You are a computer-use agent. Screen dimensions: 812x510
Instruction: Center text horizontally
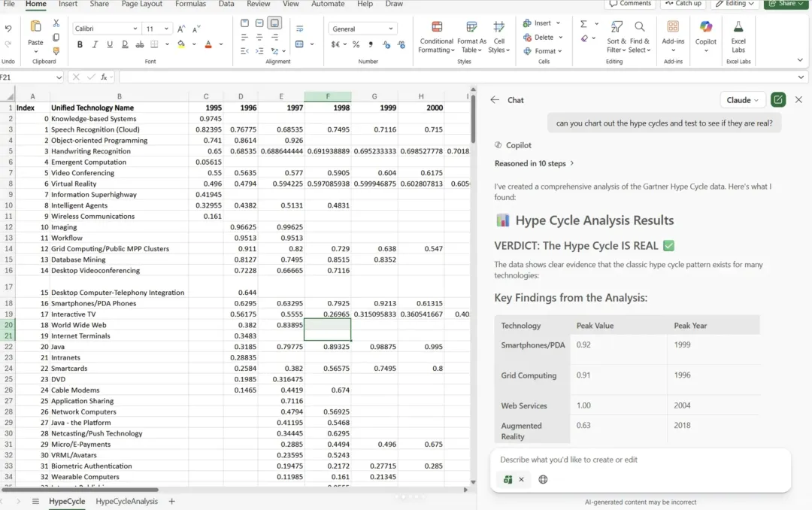pos(259,38)
